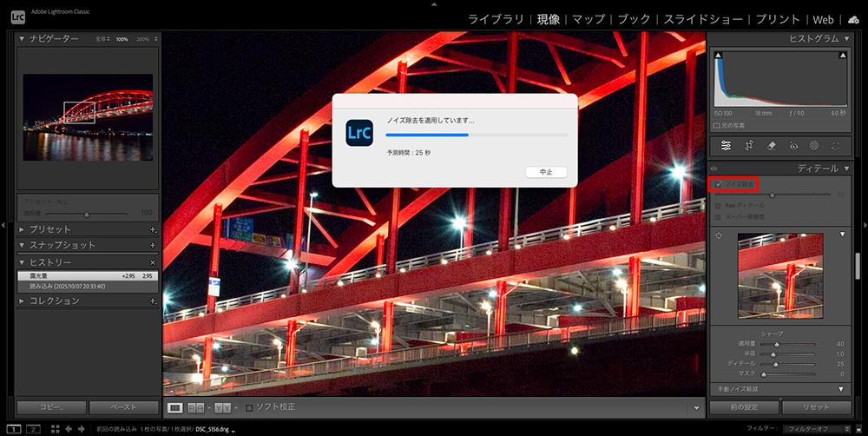Expand the コレクション panel

[23, 301]
